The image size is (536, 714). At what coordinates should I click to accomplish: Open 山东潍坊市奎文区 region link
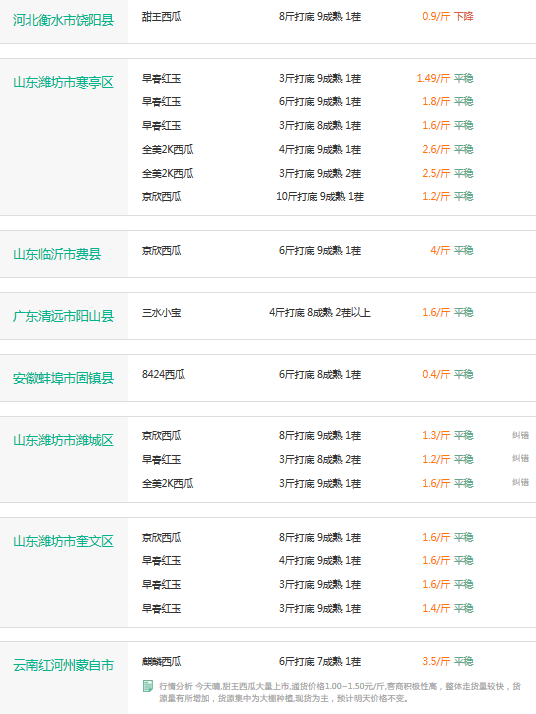pos(63,541)
